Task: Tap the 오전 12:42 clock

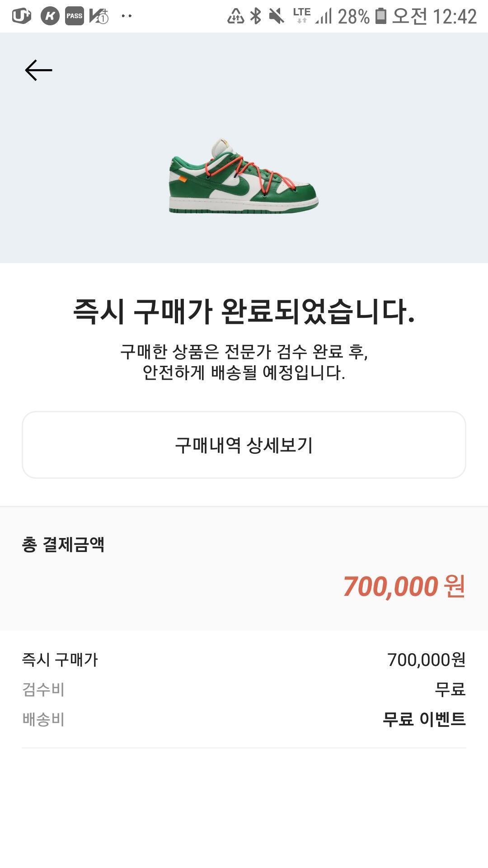Action: tap(434, 16)
